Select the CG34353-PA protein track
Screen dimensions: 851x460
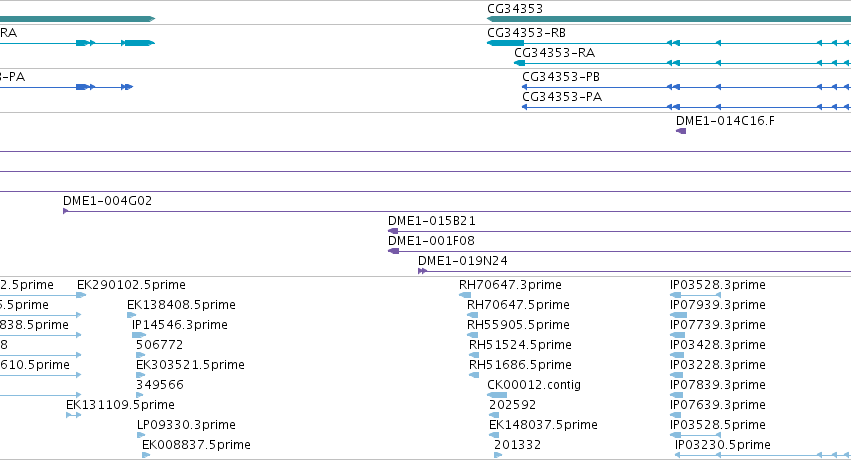pos(686,107)
